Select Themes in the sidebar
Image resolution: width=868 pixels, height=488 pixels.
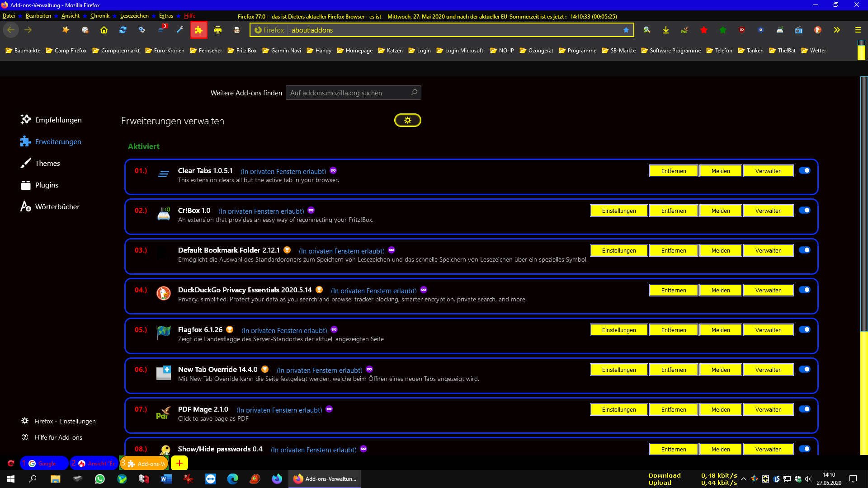pyautogui.click(x=47, y=163)
